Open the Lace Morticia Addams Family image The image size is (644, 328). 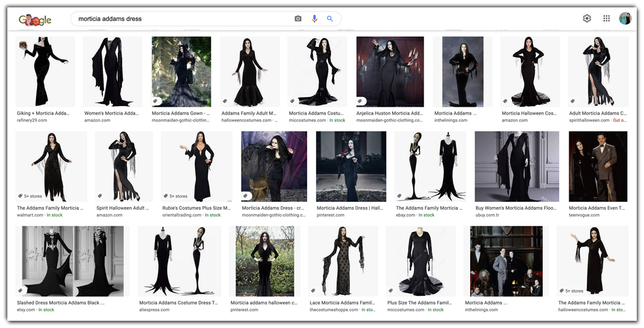point(343,261)
